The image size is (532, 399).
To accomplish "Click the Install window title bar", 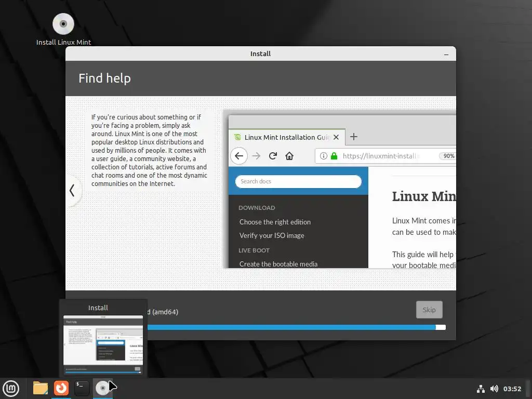I will pyautogui.click(x=261, y=54).
